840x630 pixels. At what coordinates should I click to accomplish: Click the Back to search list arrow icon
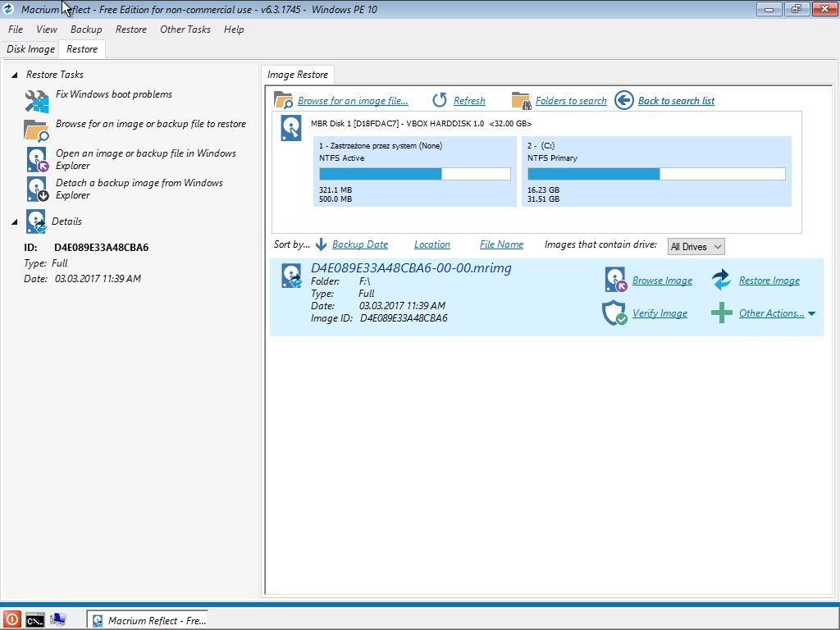(x=624, y=100)
